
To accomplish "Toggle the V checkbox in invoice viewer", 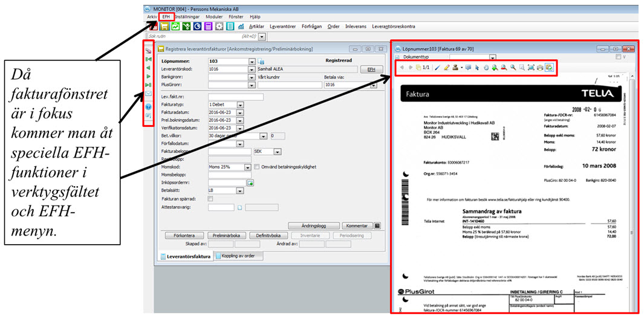I will [x=619, y=58].
